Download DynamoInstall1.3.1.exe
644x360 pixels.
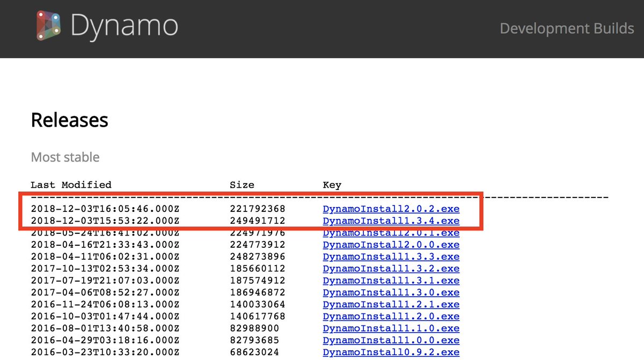tap(391, 281)
